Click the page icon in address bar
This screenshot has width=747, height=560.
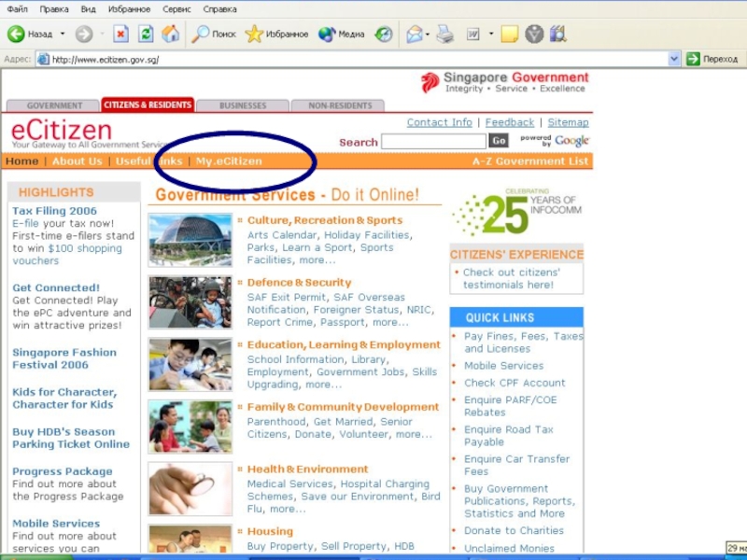point(43,60)
